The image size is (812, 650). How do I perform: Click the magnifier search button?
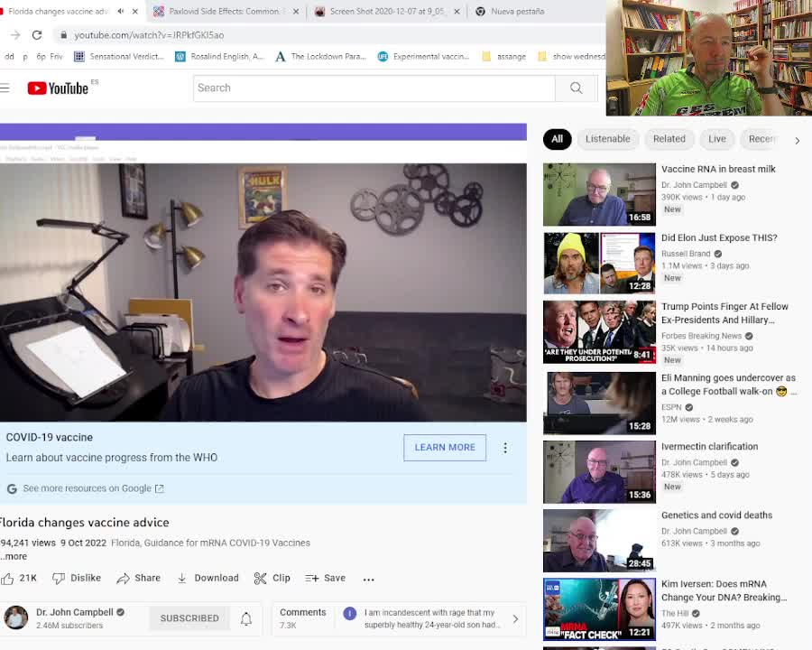(577, 88)
